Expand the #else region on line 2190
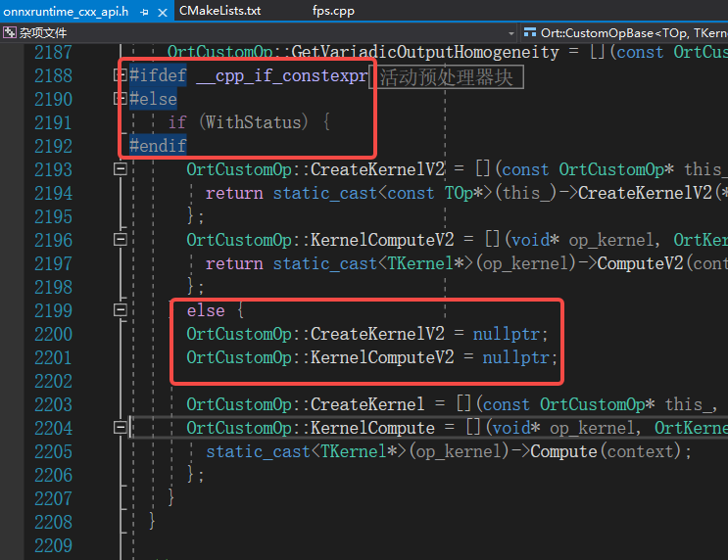This screenshot has width=728, height=560. tap(121, 98)
